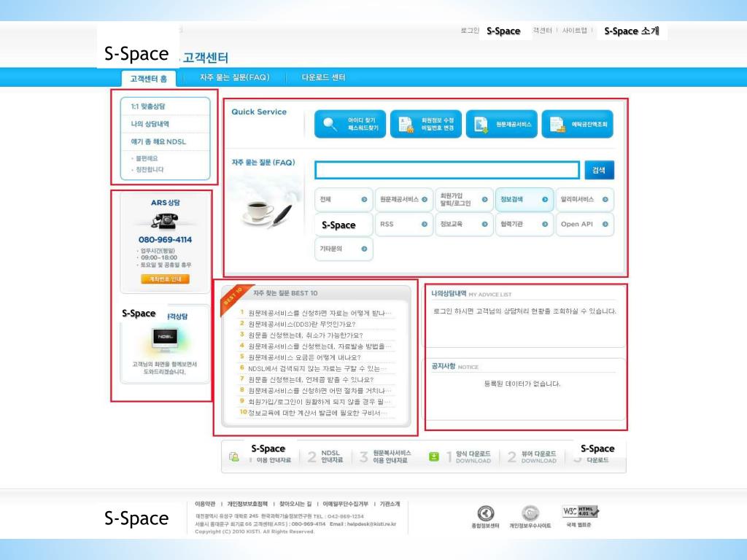Viewport: 747px width, 560px height.
Task: Click the arrow on the RSS category
Action: pyautogui.click(x=424, y=225)
